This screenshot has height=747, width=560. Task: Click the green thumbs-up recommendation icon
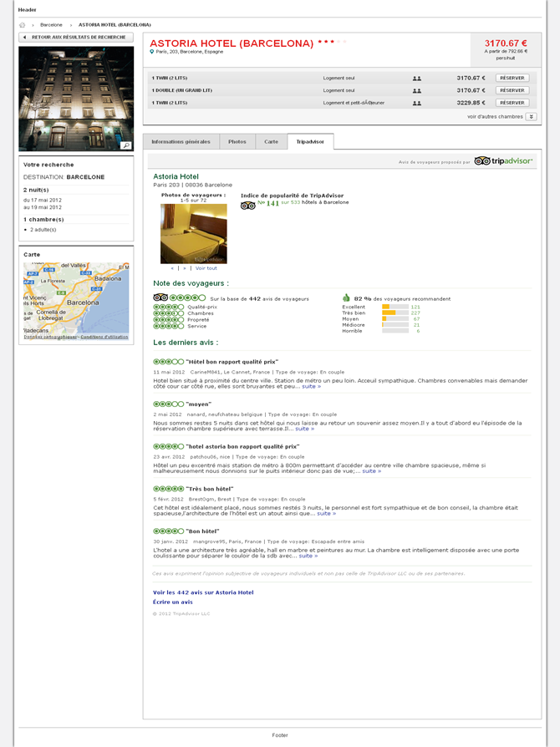tap(346, 297)
